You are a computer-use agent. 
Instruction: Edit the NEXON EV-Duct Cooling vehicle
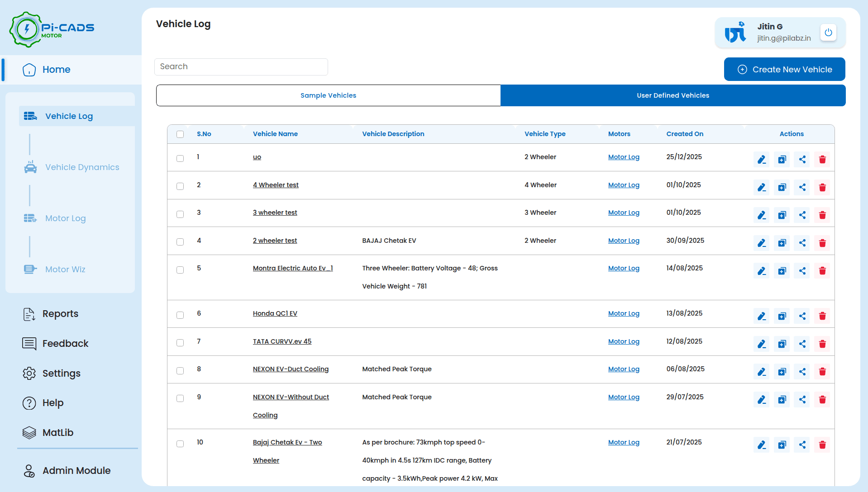tap(761, 372)
